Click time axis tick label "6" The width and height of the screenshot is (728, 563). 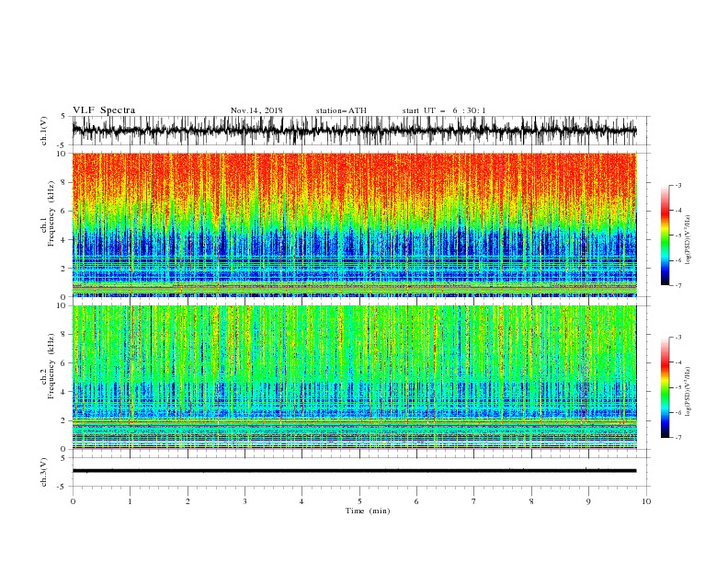pyautogui.click(x=416, y=501)
